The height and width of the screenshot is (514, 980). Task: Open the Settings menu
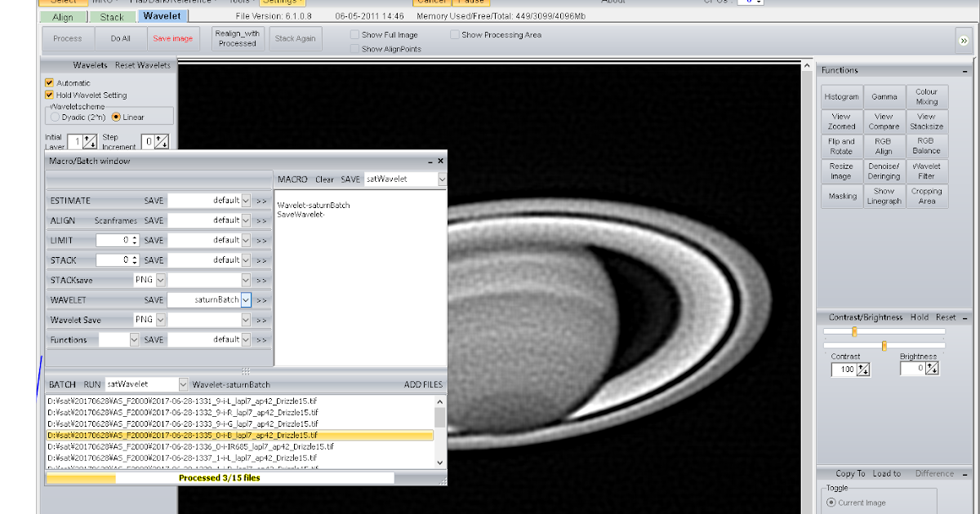click(282, 1)
